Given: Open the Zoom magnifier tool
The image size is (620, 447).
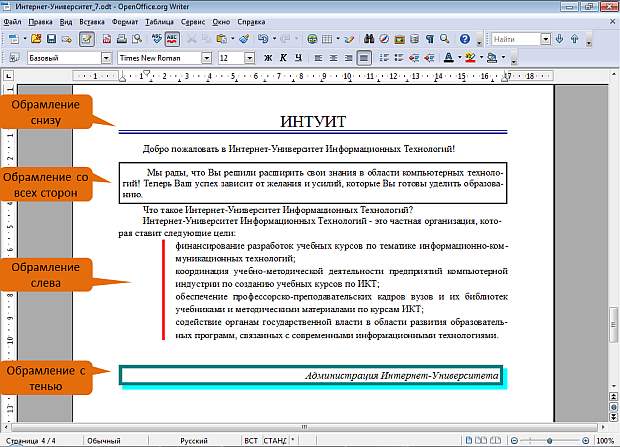Looking at the screenshot, I should pos(445,39).
